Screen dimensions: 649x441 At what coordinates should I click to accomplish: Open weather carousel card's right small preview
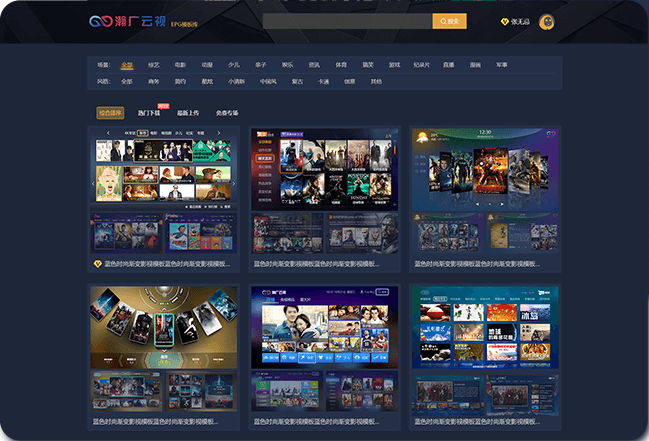click(523, 233)
